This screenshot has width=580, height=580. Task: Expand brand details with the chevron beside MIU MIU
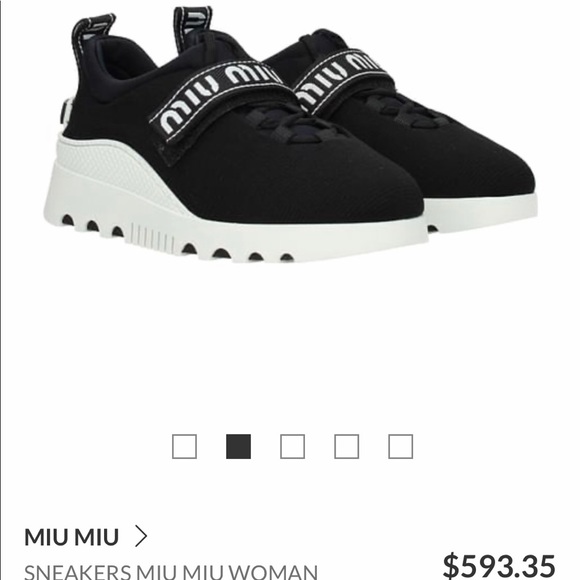[141, 537]
